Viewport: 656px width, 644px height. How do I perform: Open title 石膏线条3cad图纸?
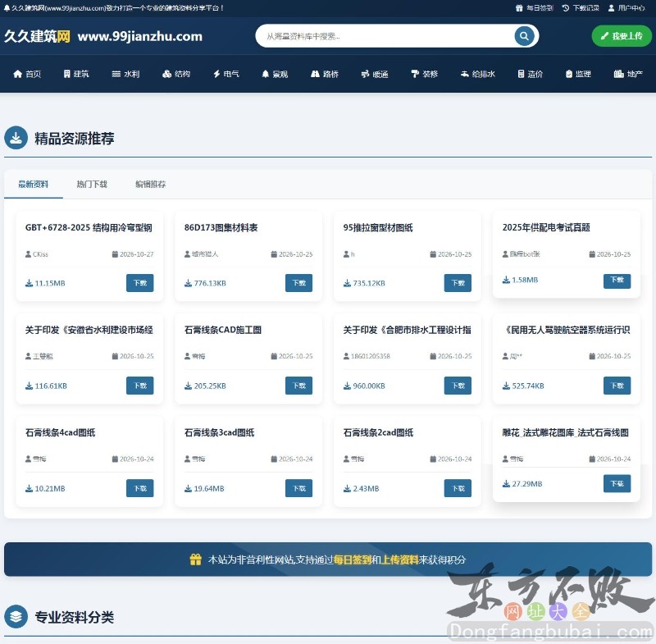coord(219,432)
